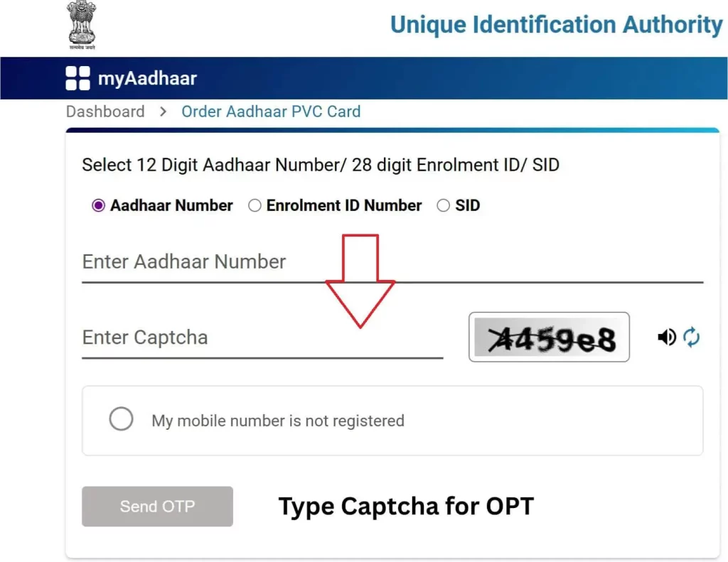Enable 'My mobile number is not registered'
The width and height of the screenshot is (728, 562).
121,419
